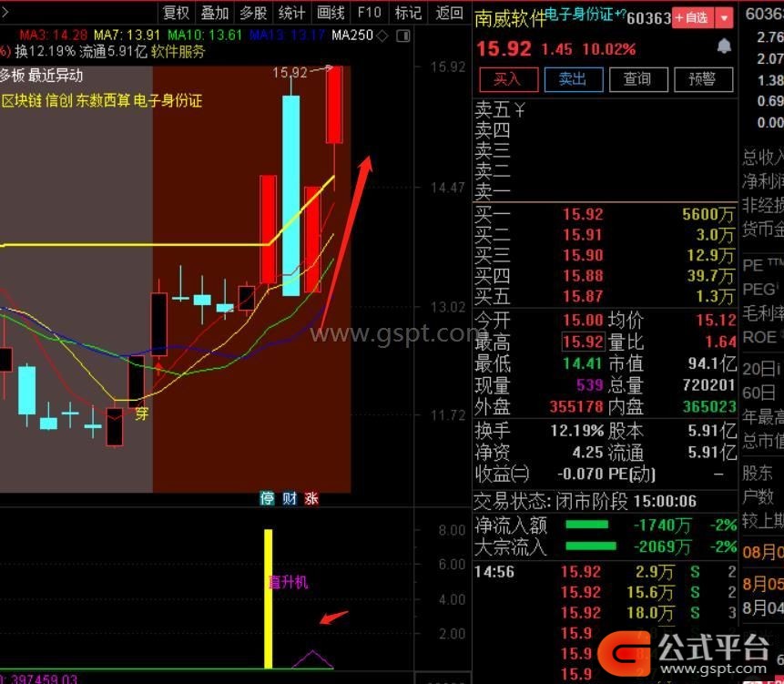Click the 买二 price 15.91
This screenshot has width=784, height=684.
tap(583, 235)
